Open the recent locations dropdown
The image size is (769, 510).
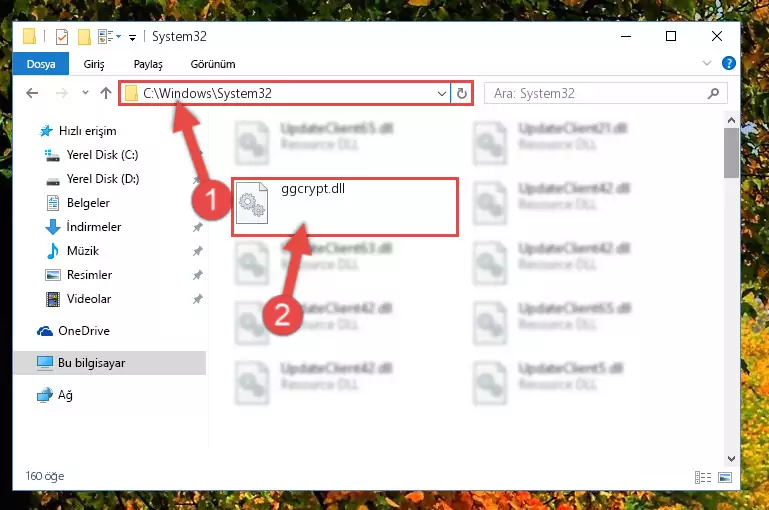85,92
